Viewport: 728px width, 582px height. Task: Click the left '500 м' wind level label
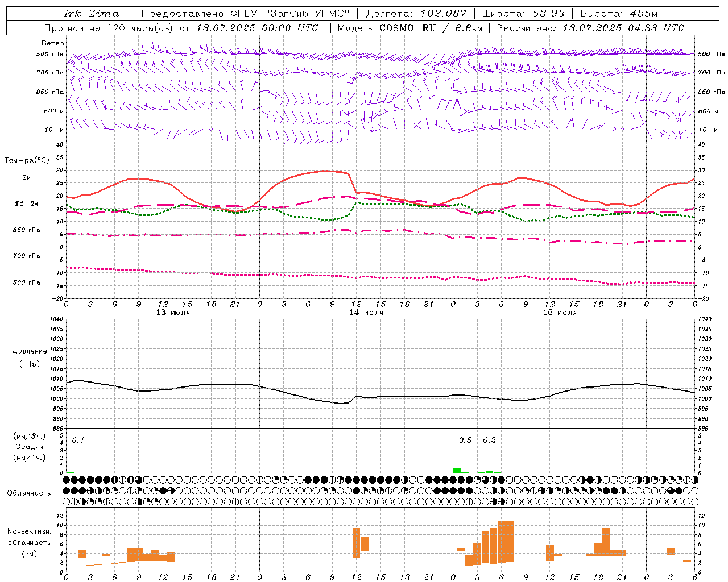54,111
